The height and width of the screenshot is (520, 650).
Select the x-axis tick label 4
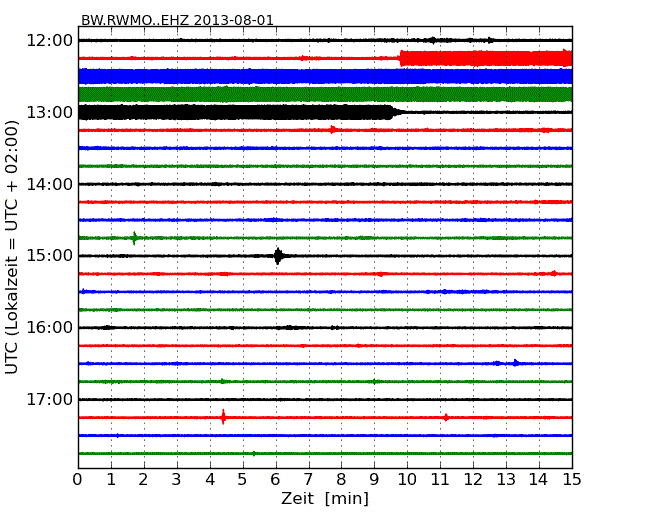[210, 480]
